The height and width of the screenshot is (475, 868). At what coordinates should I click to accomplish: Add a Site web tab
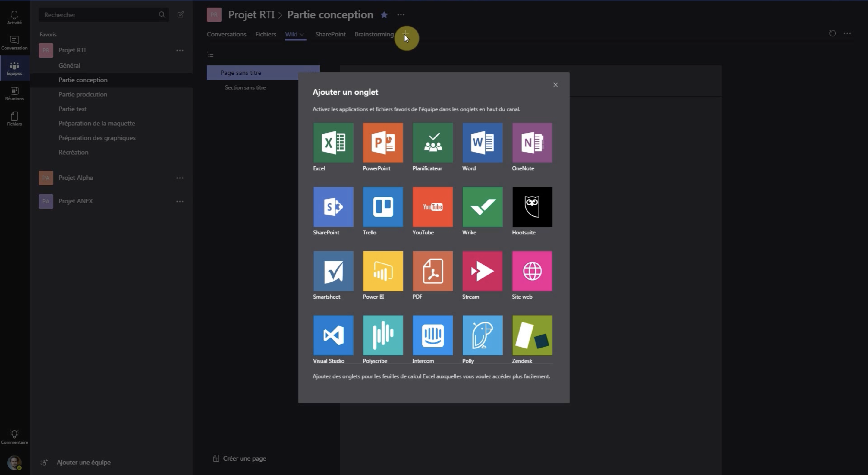pyautogui.click(x=532, y=271)
